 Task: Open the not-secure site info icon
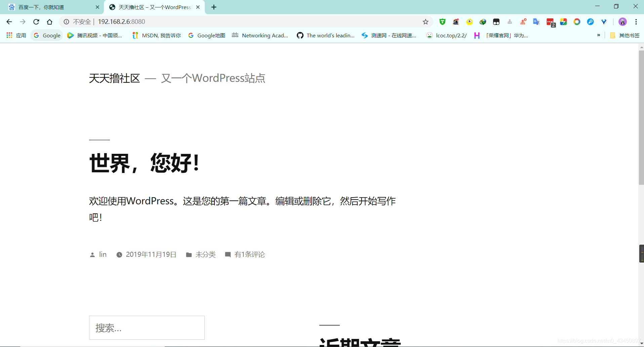pos(66,22)
